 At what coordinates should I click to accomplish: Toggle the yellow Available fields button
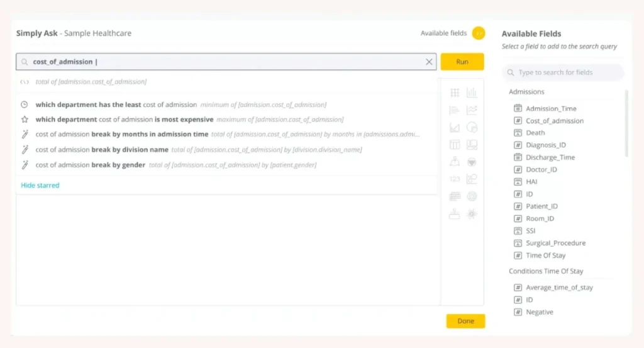479,33
